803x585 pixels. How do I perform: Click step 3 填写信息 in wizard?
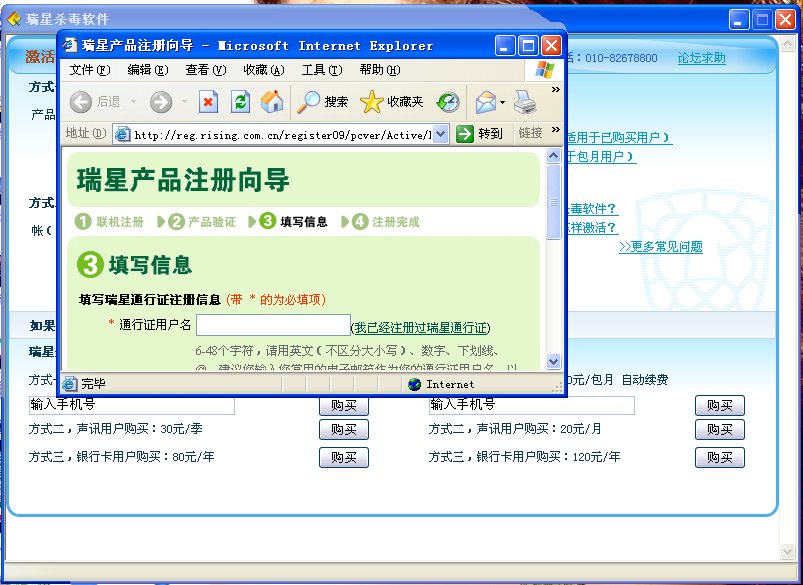coord(293,221)
